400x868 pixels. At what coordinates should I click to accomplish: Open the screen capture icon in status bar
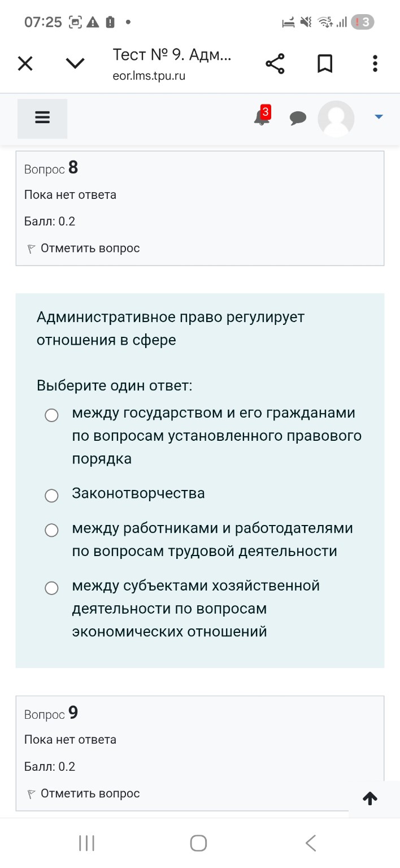tap(73, 22)
